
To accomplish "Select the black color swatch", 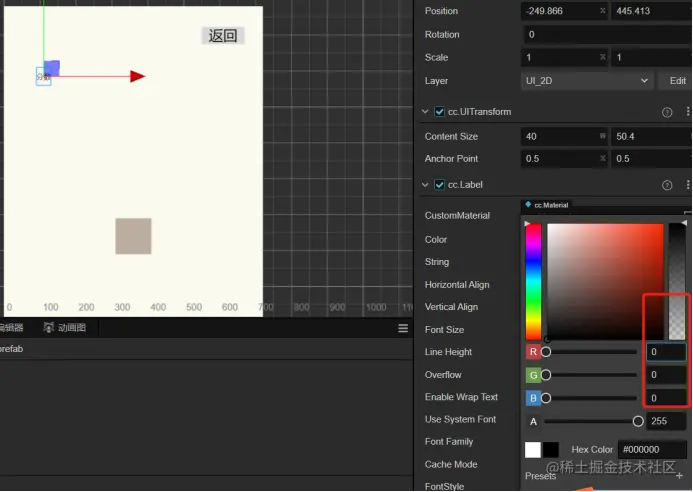I will pos(551,450).
